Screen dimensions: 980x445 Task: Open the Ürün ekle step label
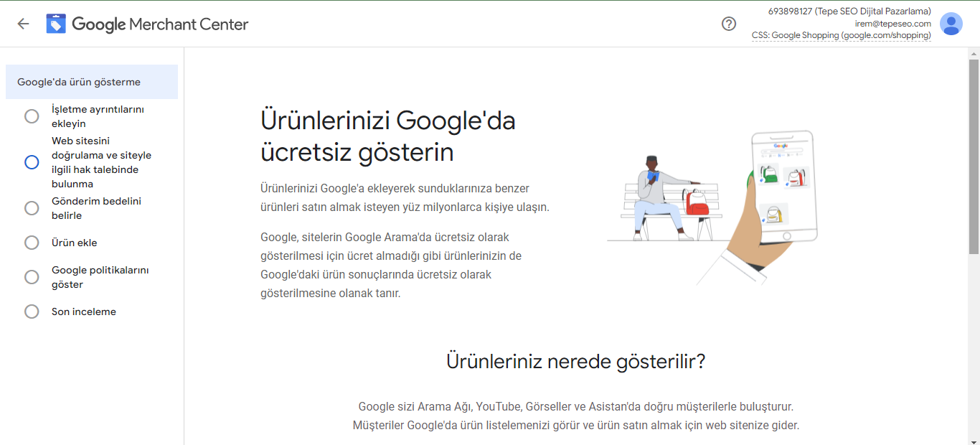(x=75, y=243)
